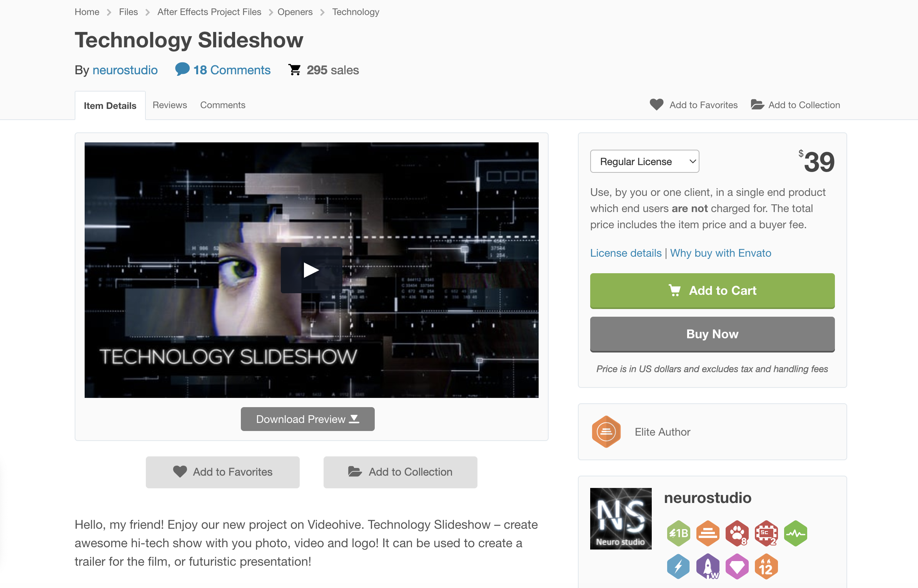Screen dimensions: 918x588
Task: Click the speech bubble comments icon
Action: pyautogui.click(x=182, y=69)
